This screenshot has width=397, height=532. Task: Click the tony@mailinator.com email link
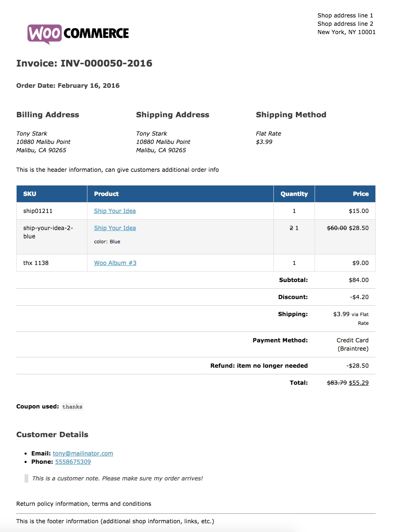(83, 453)
